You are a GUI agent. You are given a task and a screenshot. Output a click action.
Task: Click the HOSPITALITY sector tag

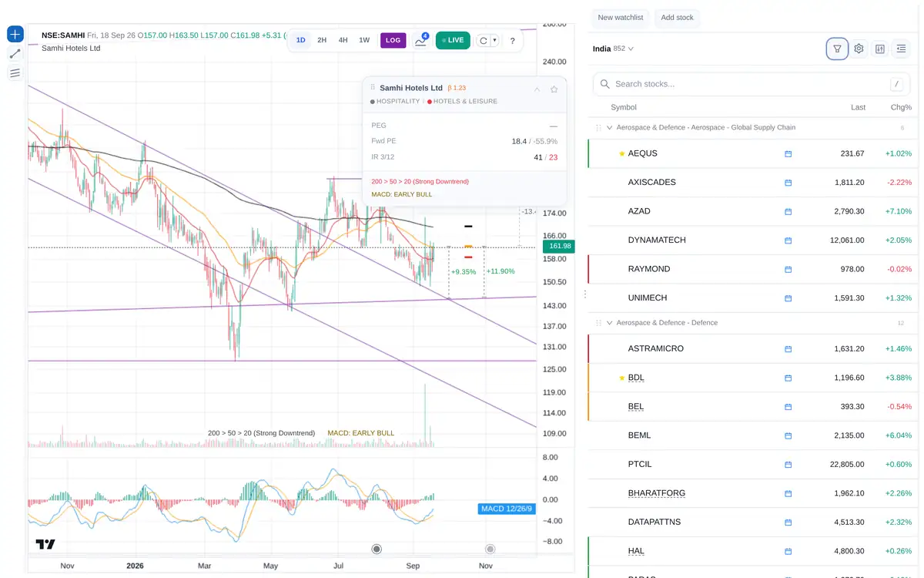tap(395, 102)
